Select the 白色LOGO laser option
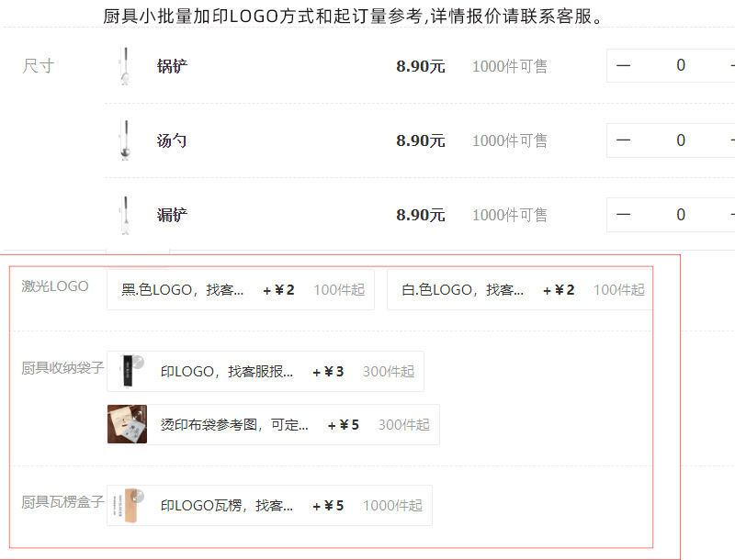 519,290
